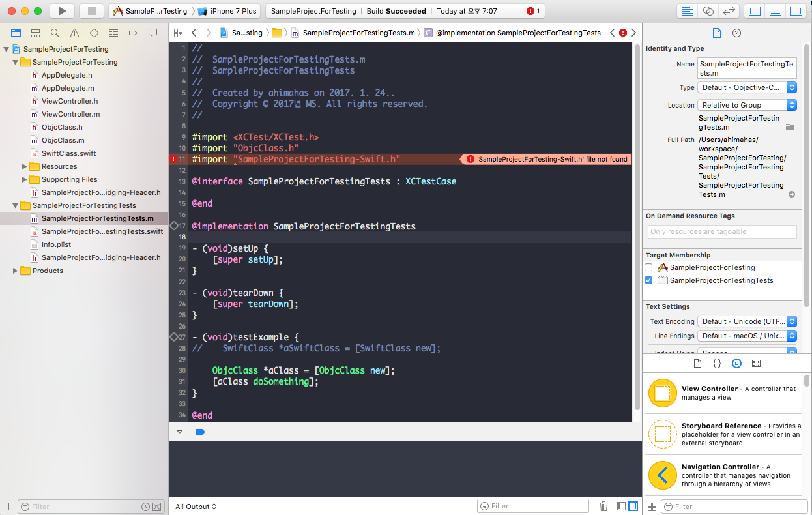Open the Debug navigator tab
The image size is (812, 515).
113,33
